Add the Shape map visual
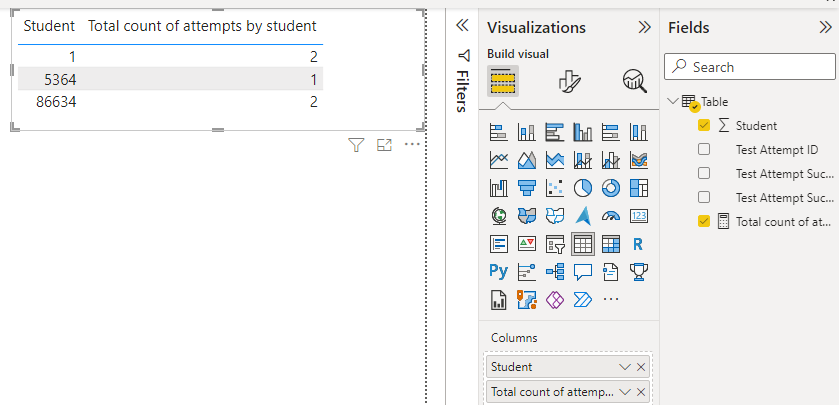The width and height of the screenshot is (839, 405). click(x=555, y=216)
